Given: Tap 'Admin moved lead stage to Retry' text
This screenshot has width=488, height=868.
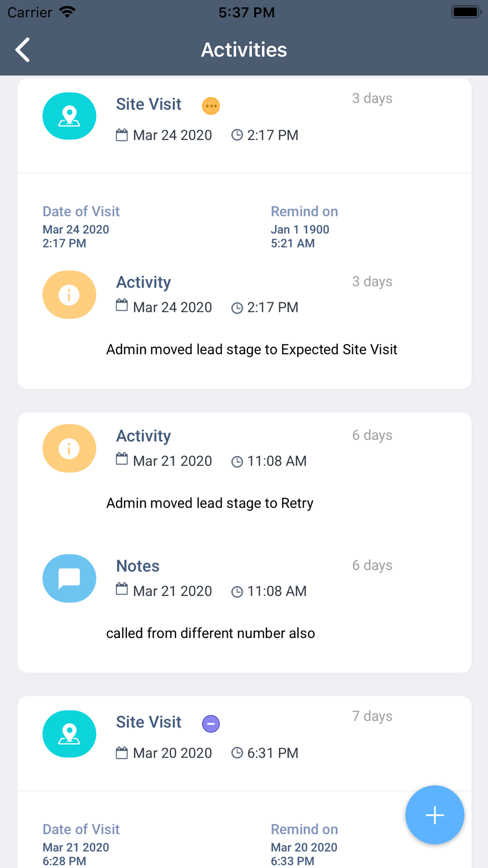Looking at the screenshot, I should [x=210, y=503].
